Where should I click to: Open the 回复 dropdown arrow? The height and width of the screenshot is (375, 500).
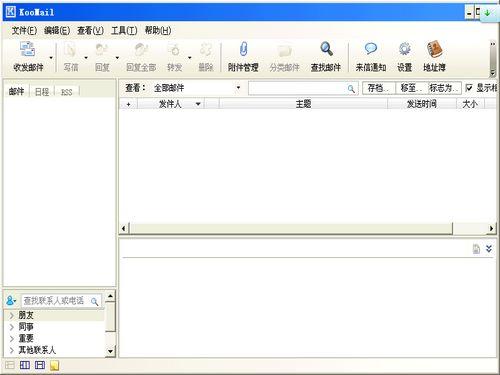click(117, 58)
